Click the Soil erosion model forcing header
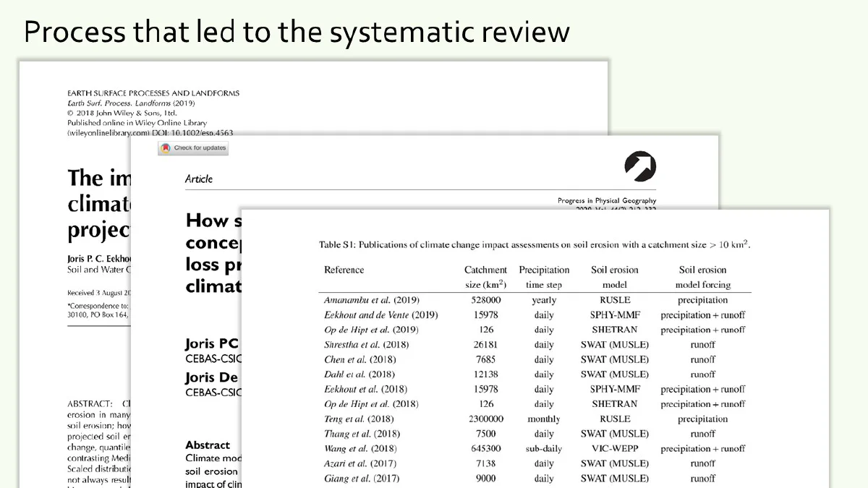The height and width of the screenshot is (488, 868). tap(702, 277)
